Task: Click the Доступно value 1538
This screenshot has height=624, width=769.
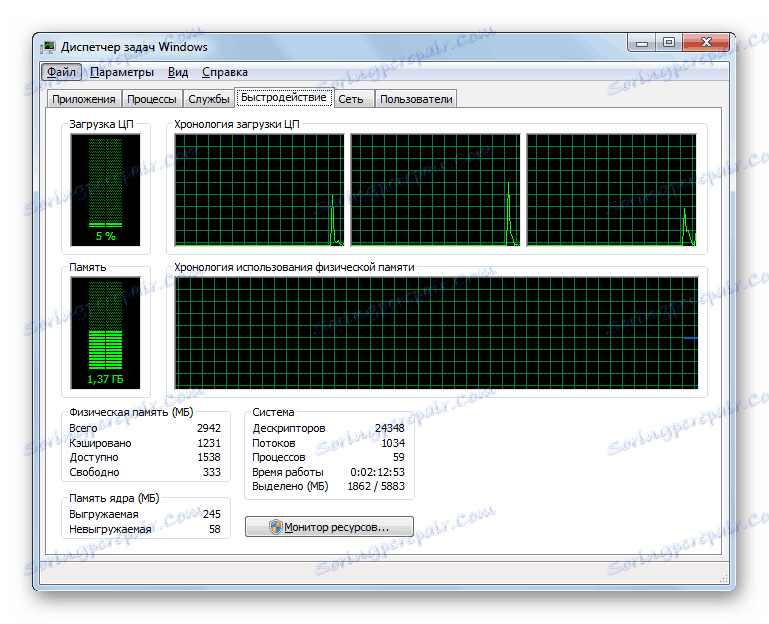Action: coord(209,457)
